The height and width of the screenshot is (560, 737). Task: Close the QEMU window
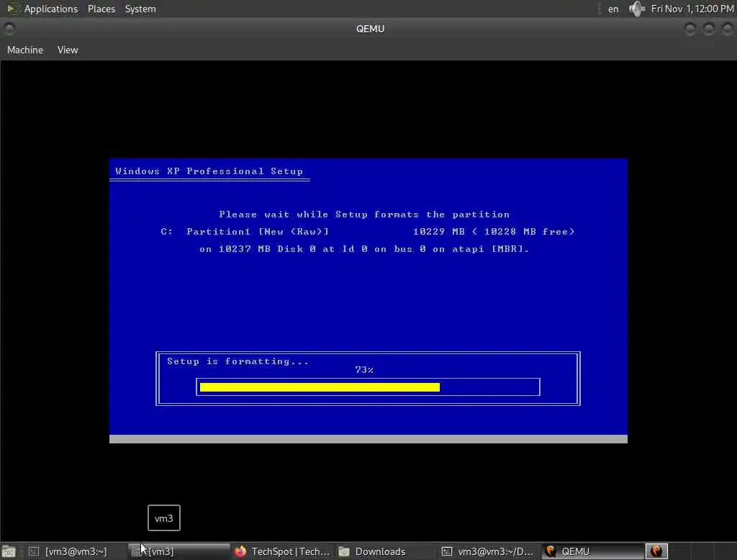click(x=727, y=29)
